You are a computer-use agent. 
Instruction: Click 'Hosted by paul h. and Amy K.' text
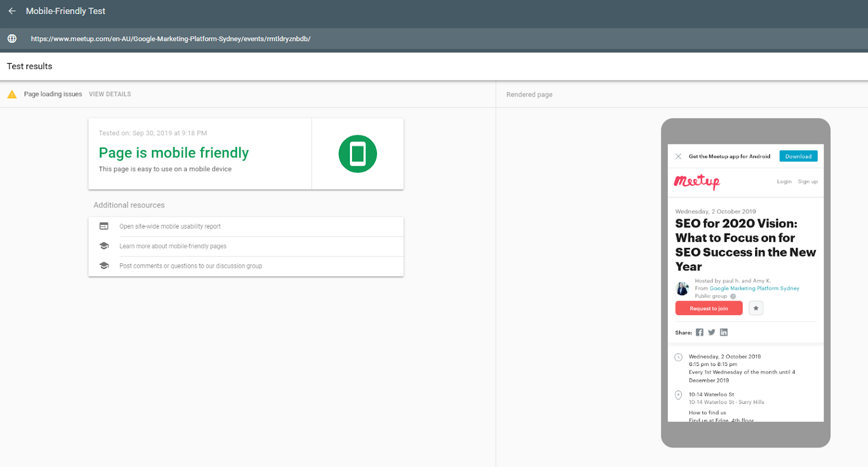pos(733,281)
